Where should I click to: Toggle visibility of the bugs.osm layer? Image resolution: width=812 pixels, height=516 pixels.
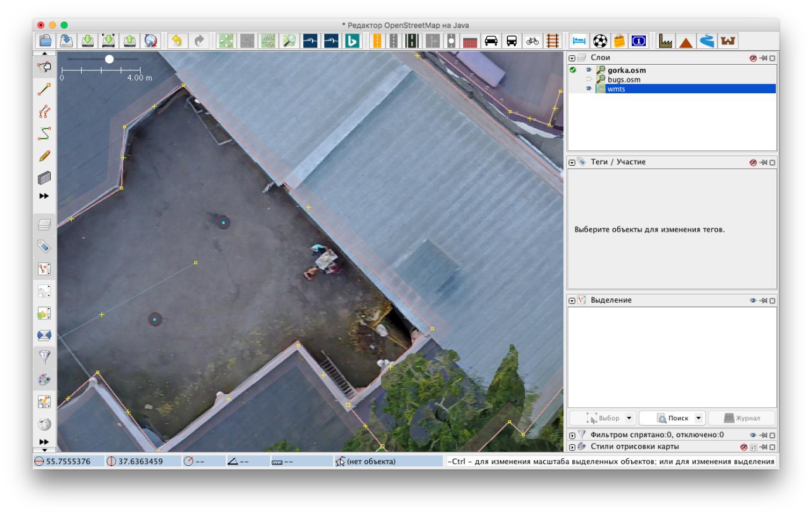pyautogui.click(x=589, y=80)
